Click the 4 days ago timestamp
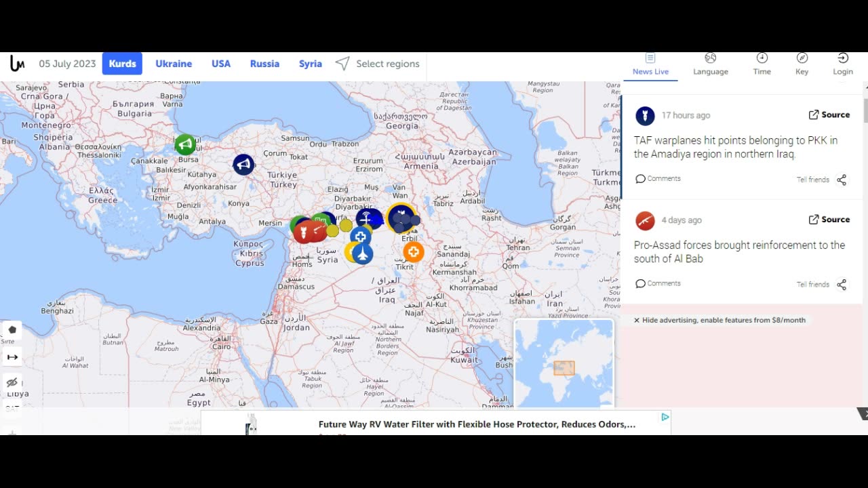 pos(682,220)
